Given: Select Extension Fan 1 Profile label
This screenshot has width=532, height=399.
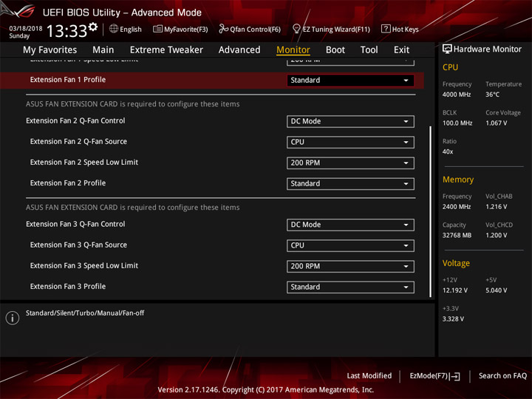Looking at the screenshot, I should (68, 80).
